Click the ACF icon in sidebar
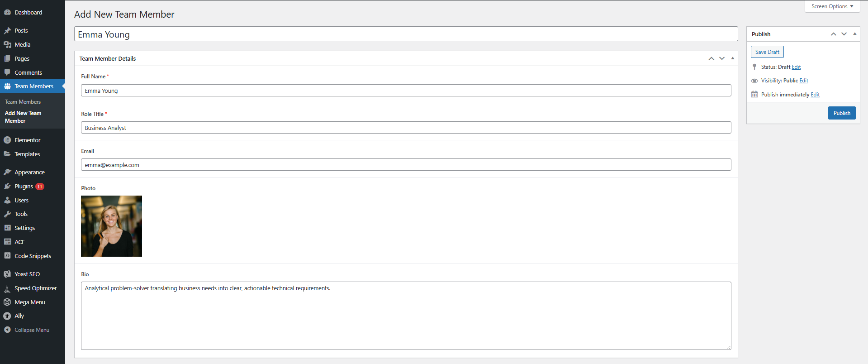Viewport: 868px width, 364px height. click(7, 242)
